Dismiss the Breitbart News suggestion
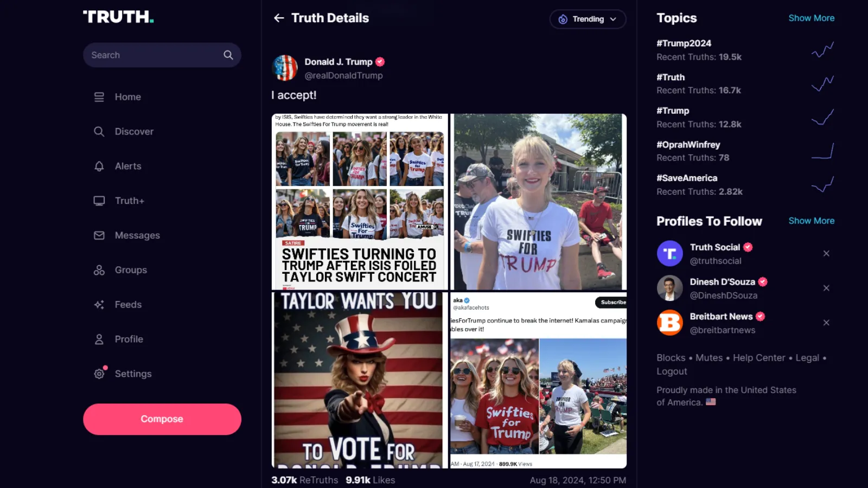 pos(826,323)
